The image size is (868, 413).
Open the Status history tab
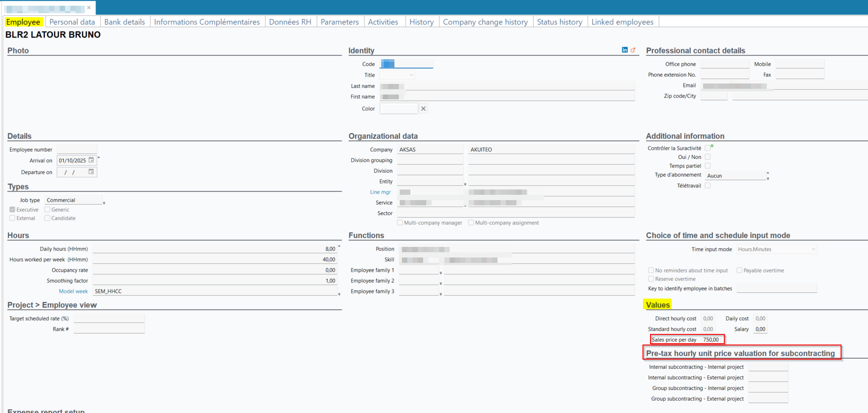tap(559, 22)
